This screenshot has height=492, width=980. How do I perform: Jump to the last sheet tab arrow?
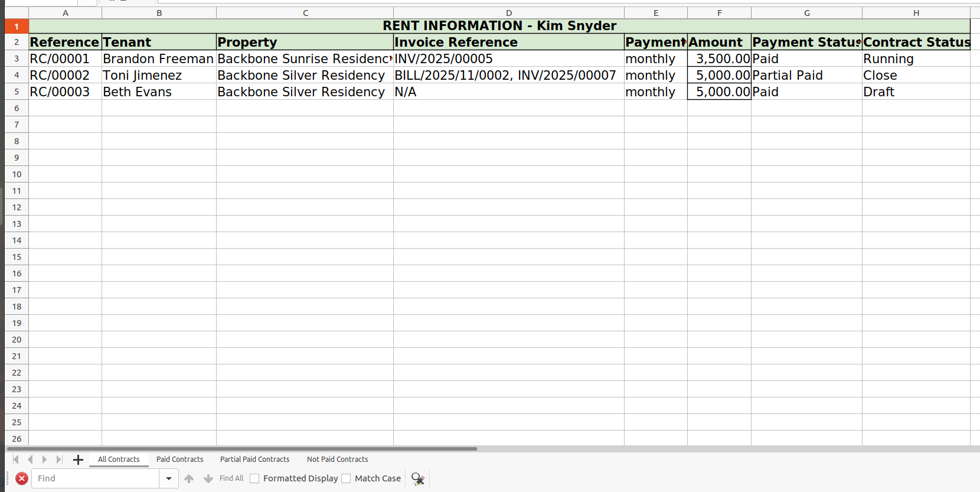pyautogui.click(x=58, y=460)
